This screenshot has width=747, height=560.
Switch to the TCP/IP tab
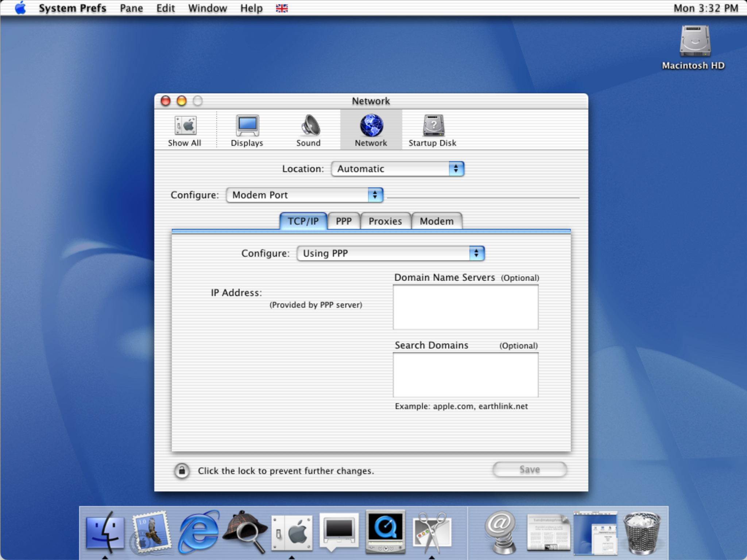pos(303,221)
